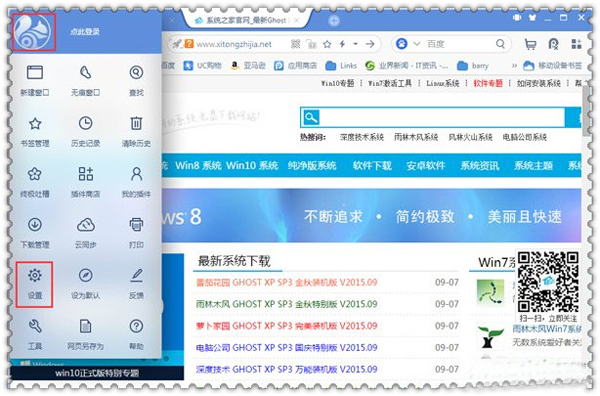This screenshot has width=600, height=396.
Task: Click hot word 深度技术系统
Action: click(x=362, y=137)
